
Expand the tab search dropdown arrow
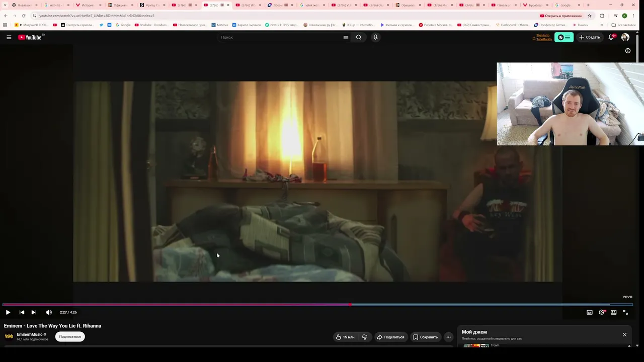click(x=6, y=5)
